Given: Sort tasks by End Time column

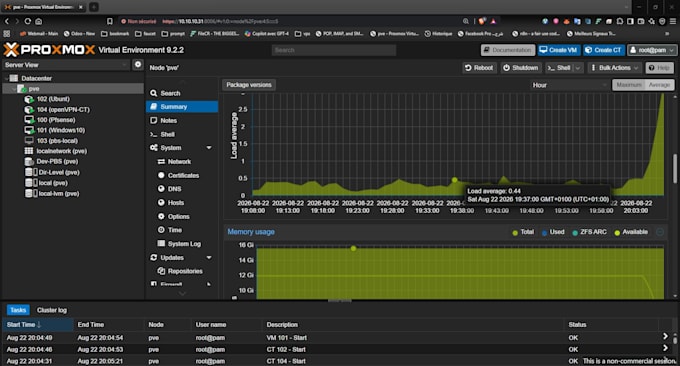Looking at the screenshot, I should 108,325.
